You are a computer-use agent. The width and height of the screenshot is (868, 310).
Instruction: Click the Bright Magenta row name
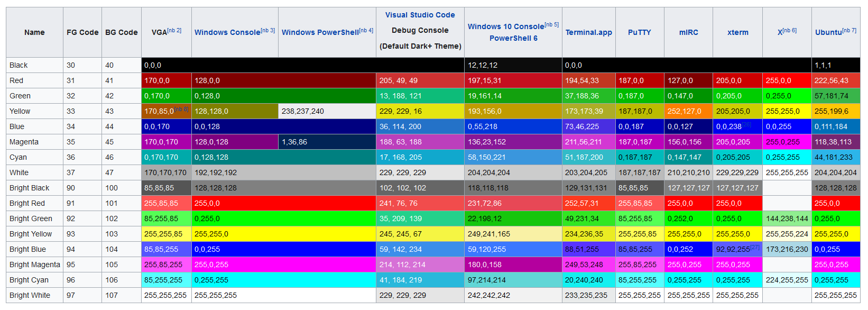[x=35, y=265]
